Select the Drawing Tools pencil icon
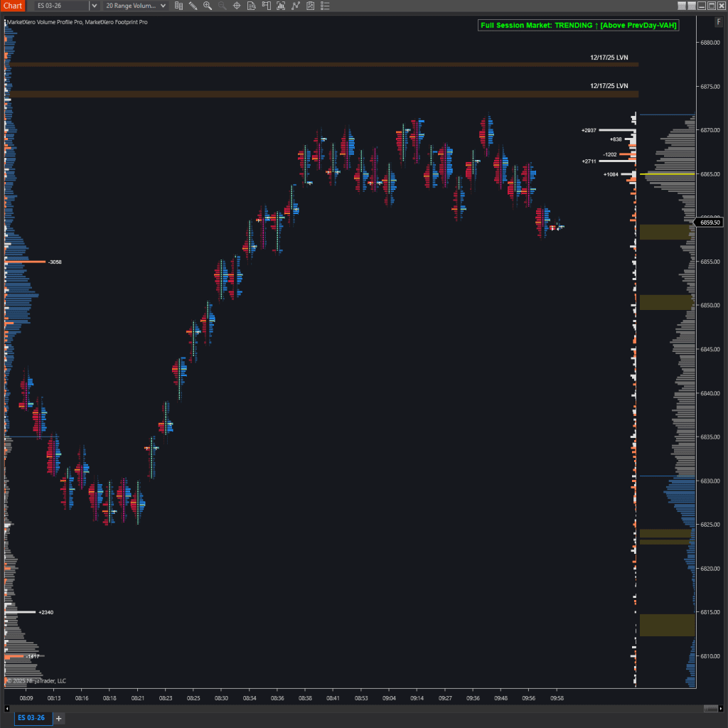Screen dimensions: 728x728 pyautogui.click(x=193, y=6)
